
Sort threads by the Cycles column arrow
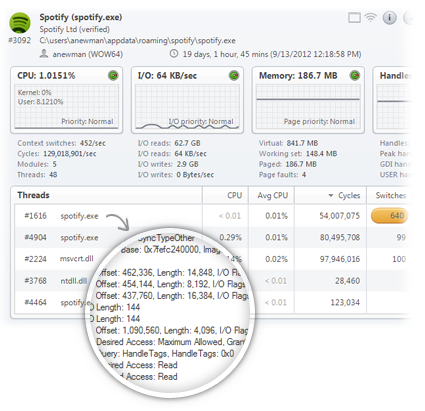tap(331, 195)
